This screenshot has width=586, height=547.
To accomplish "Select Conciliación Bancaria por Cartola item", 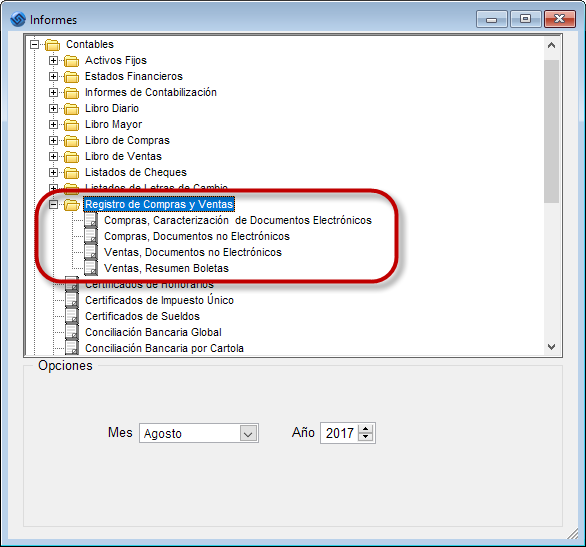I will click(x=164, y=348).
